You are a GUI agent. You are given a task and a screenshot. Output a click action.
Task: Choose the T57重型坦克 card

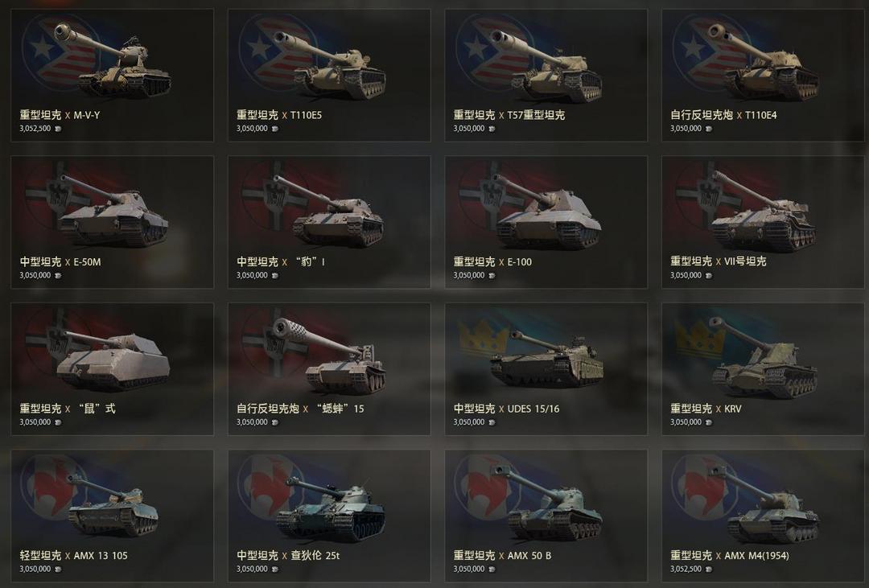(x=546, y=76)
